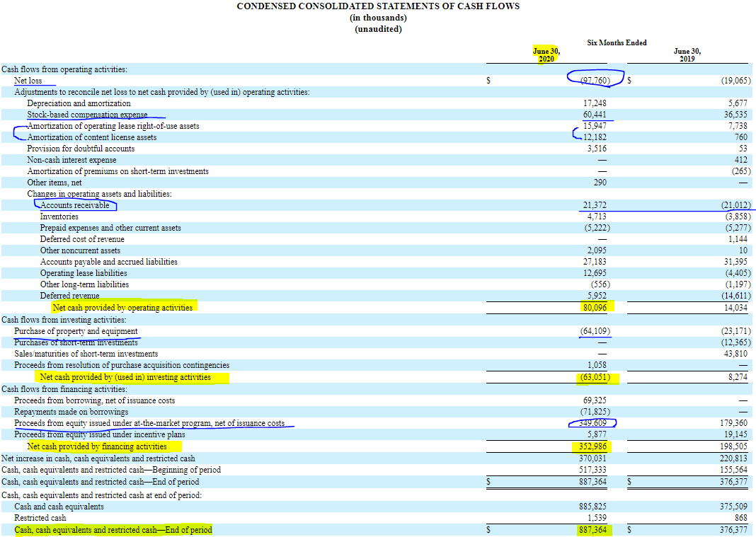756x537 pixels.
Task: Click the 'Restricted cash' row label
Action: [40, 518]
